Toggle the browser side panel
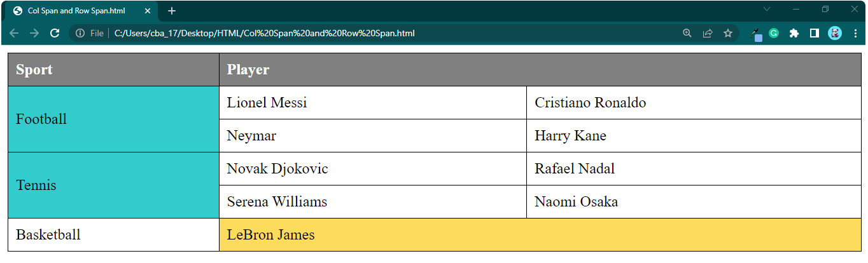The height and width of the screenshot is (263, 868). coord(814,33)
